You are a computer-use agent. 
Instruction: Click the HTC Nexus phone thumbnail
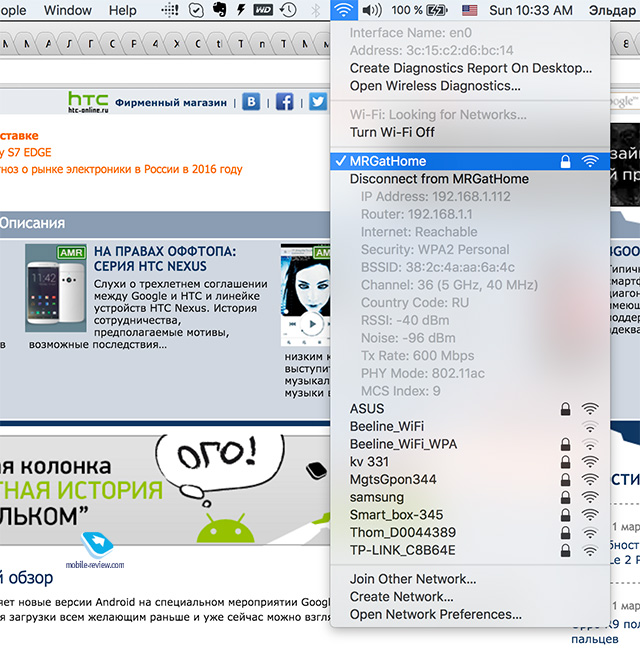(56, 288)
